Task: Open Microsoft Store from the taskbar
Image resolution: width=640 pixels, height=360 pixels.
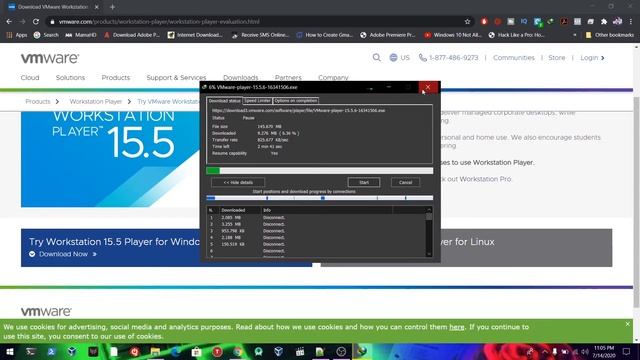Action: (x=196, y=351)
